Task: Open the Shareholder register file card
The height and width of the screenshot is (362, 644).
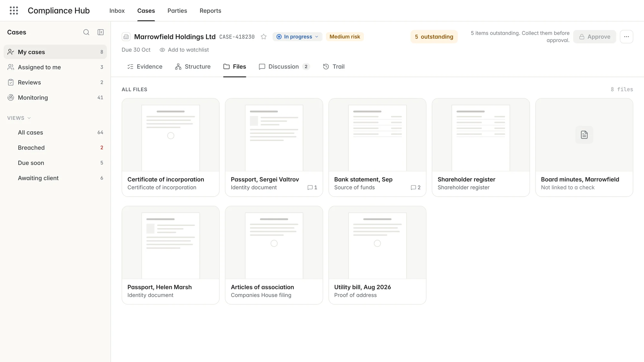Action: pyautogui.click(x=480, y=147)
